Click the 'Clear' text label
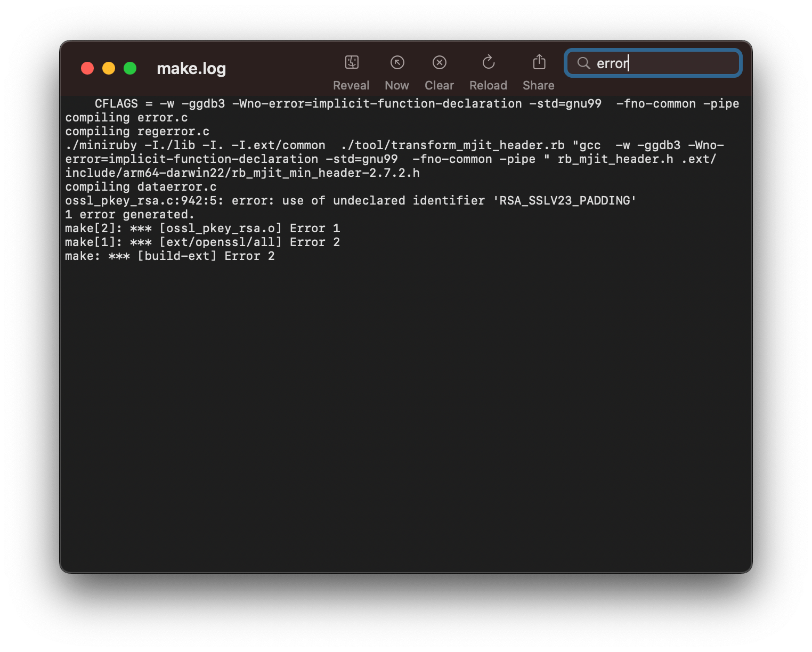Viewport: 812px width, 652px height. (x=439, y=85)
